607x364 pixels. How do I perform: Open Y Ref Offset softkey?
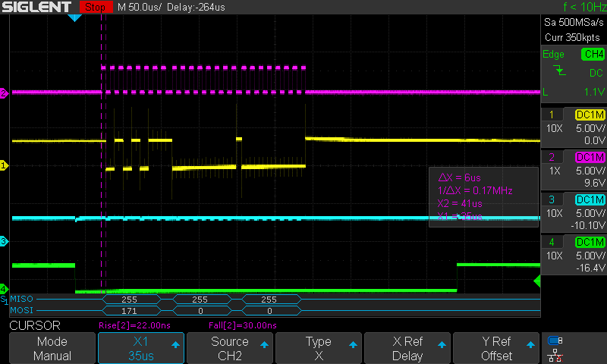pyautogui.click(x=496, y=348)
